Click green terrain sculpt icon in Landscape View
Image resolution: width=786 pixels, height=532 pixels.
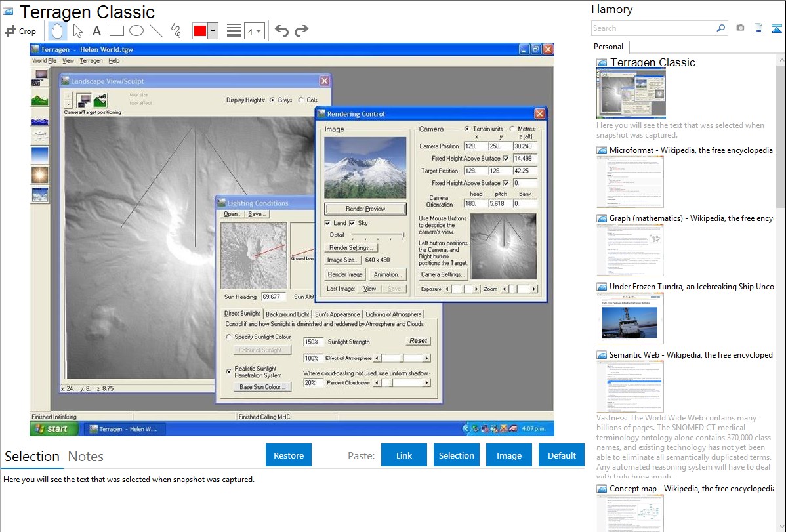tap(100, 100)
